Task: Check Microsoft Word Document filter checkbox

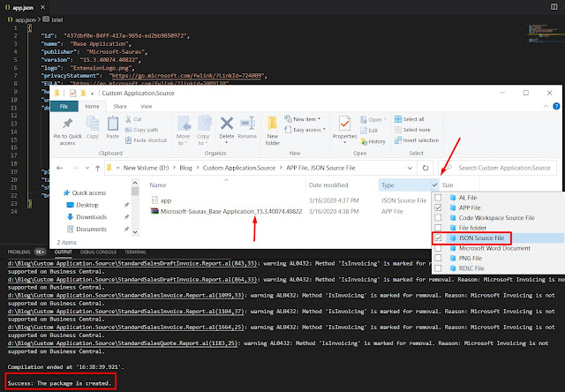Action: coord(438,248)
